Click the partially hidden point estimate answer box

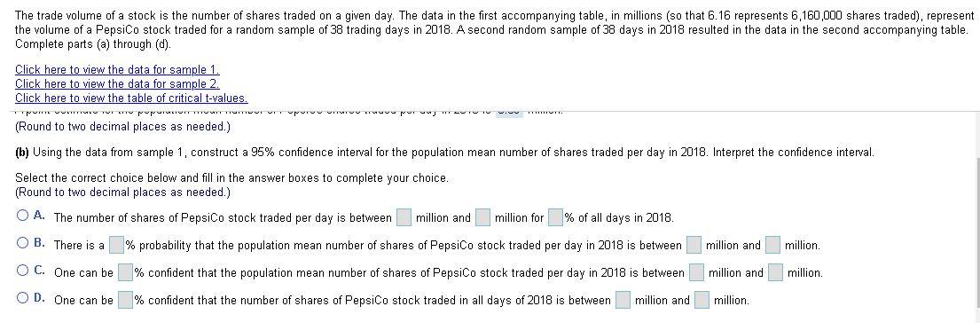pyautogui.click(x=510, y=113)
